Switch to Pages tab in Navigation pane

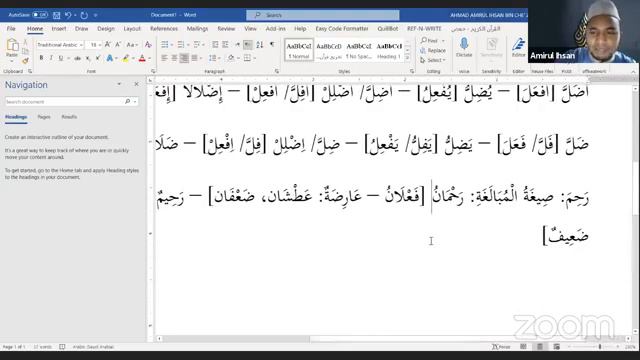pos(44,117)
